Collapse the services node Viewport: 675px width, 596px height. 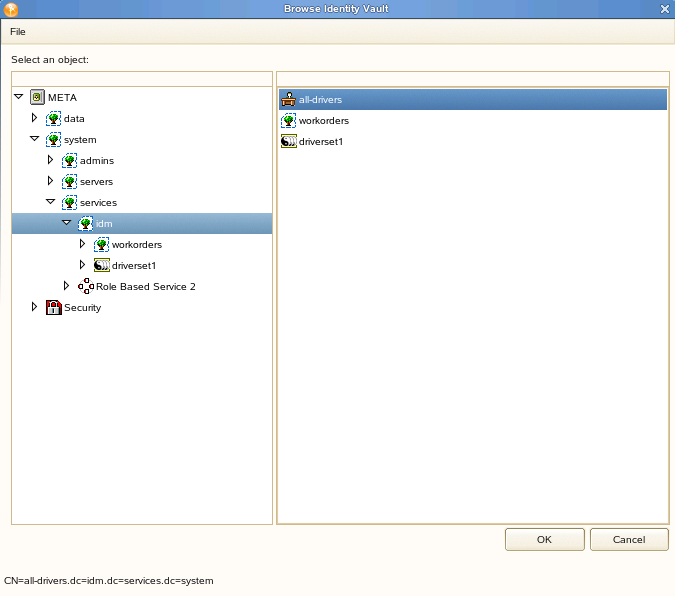(50, 202)
